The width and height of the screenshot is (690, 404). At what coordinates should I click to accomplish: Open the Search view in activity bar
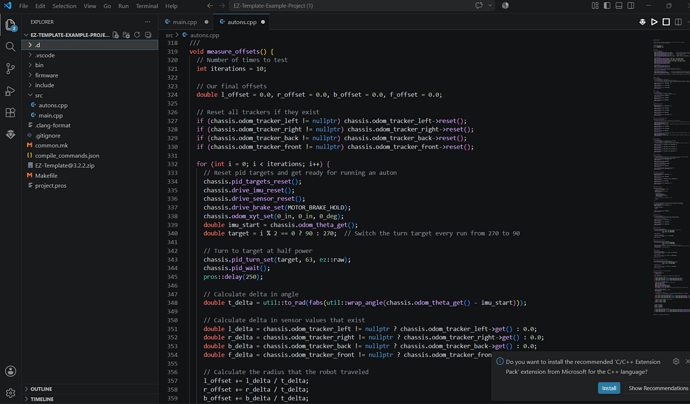[x=10, y=47]
